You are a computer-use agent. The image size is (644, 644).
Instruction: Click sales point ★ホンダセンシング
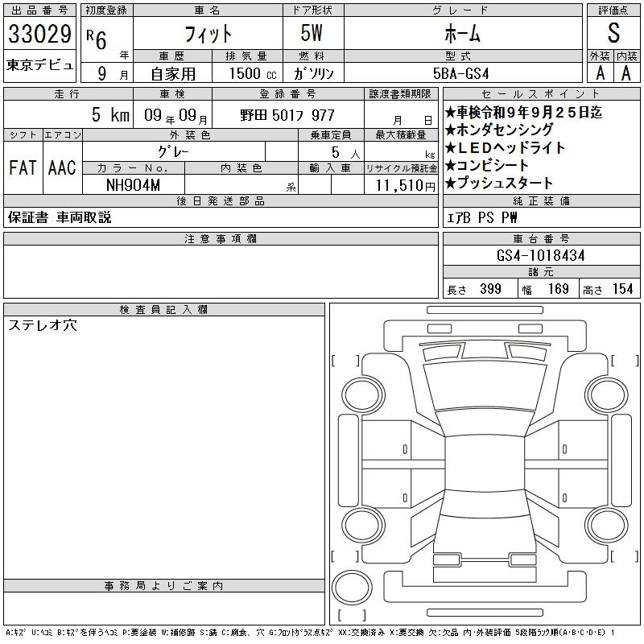(x=499, y=130)
